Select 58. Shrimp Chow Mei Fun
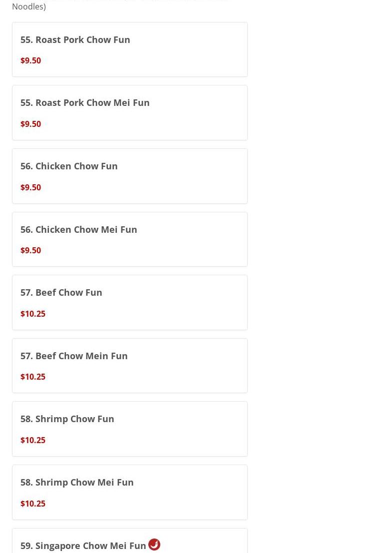392x553 pixels. tap(77, 482)
